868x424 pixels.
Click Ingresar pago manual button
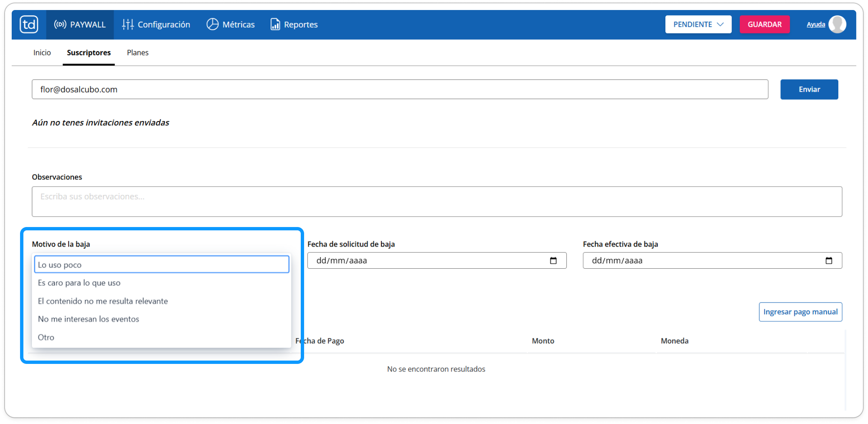[x=800, y=312]
